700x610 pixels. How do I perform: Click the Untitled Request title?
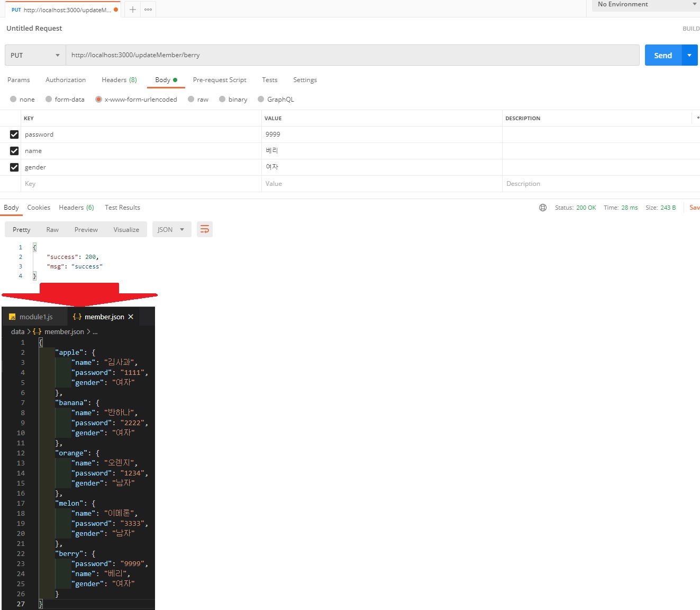click(34, 29)
